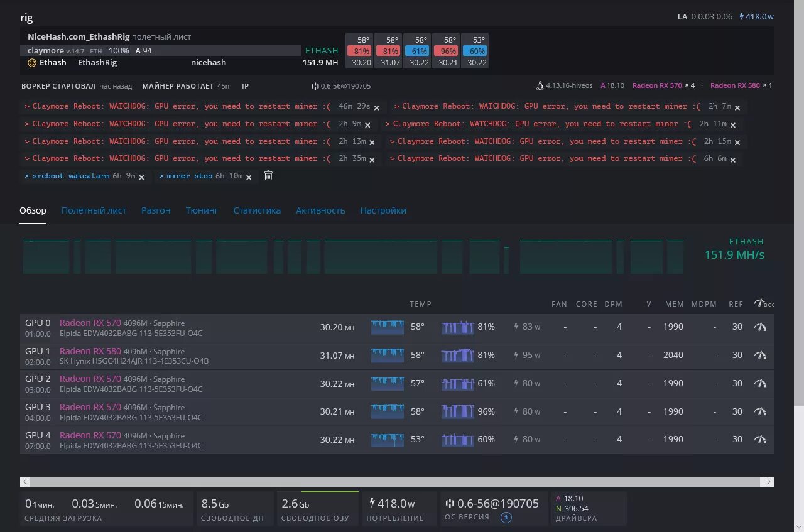
Task: Click the GPU 0 Radeon RX 570 name
Action: coord(90,323)
